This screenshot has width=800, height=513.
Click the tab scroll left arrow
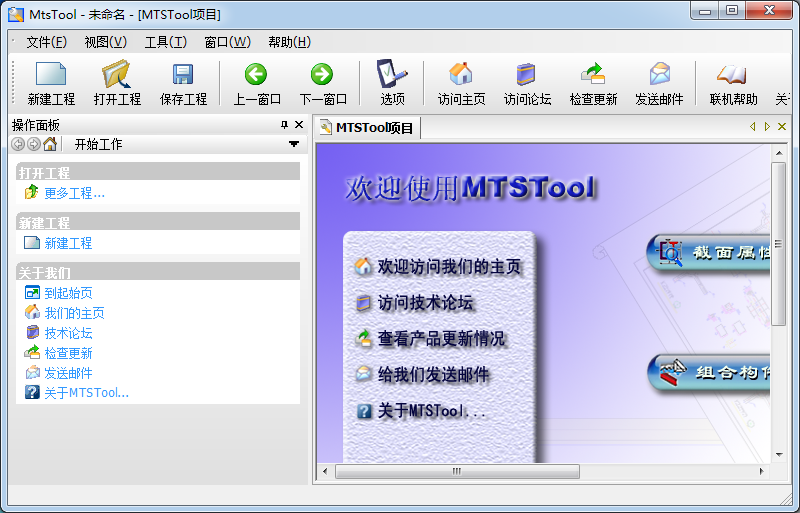click(x=753, y=127)
